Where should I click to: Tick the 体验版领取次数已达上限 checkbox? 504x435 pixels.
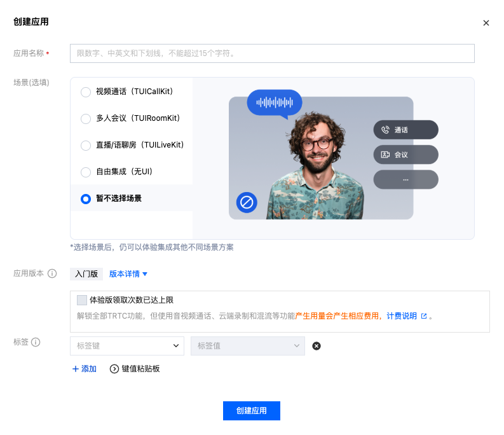(82, 300)
